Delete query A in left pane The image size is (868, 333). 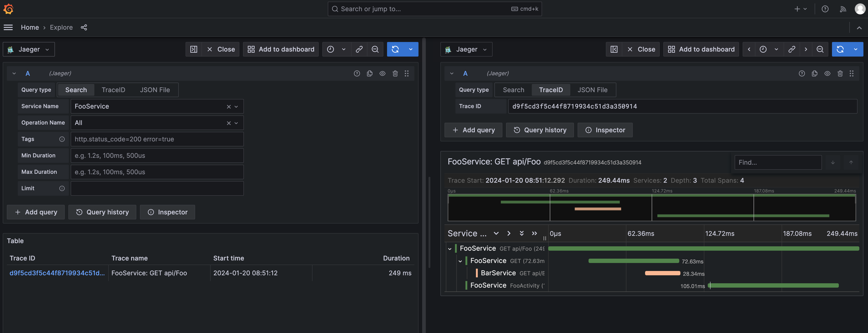[x=395, y=73]
